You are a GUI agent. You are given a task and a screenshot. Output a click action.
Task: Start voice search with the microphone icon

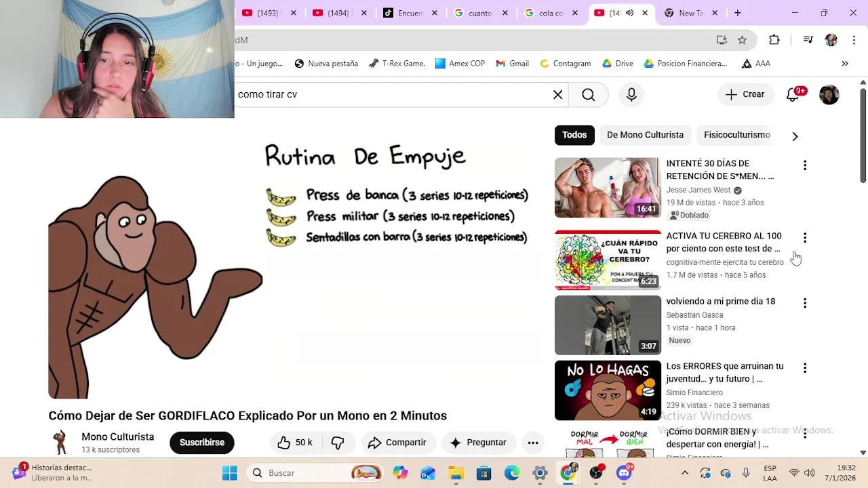[631, 95]
